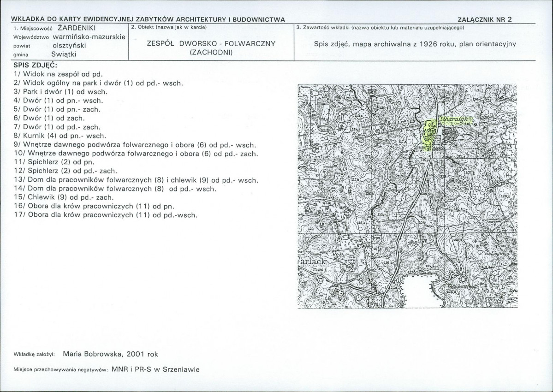Select 'warmińsko-mazurskie' voivodeship text
This screenshot has height=392, width=553.
click(89, 36)
